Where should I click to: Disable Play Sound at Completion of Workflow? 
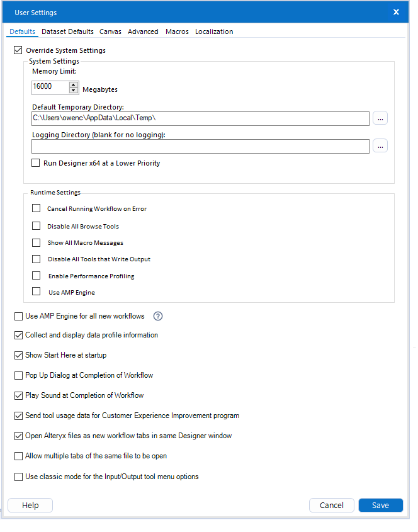pos(18,395)
